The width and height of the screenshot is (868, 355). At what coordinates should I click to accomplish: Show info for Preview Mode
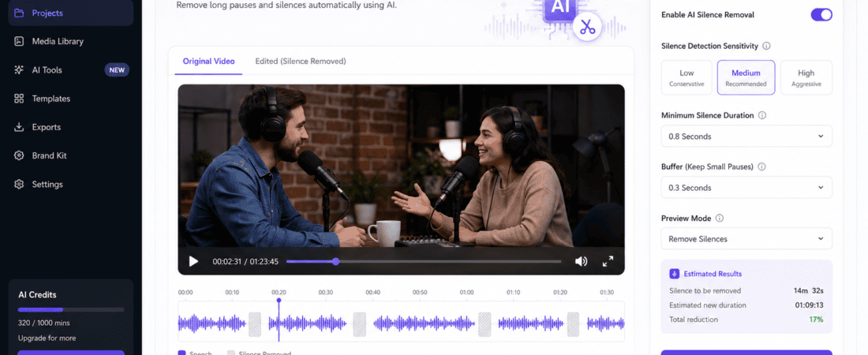tap(719, 219)
